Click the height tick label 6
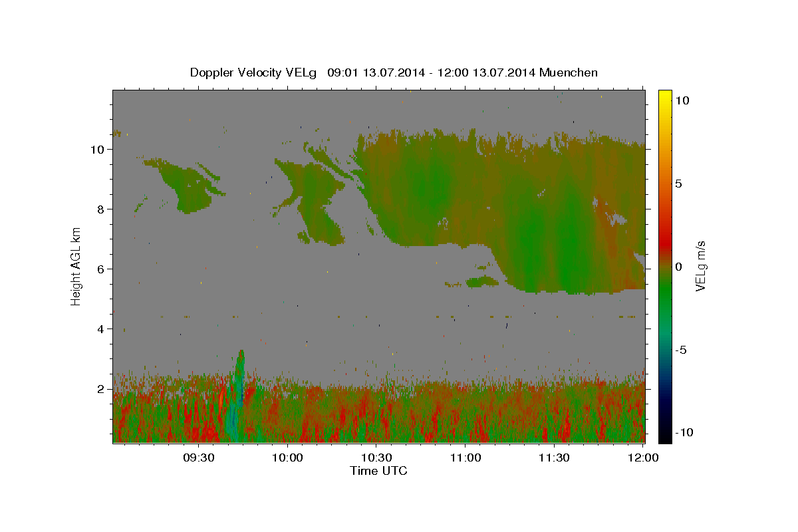Image resolution: width=798 pixels, height=532 pixels. click(x=101, y=269)
